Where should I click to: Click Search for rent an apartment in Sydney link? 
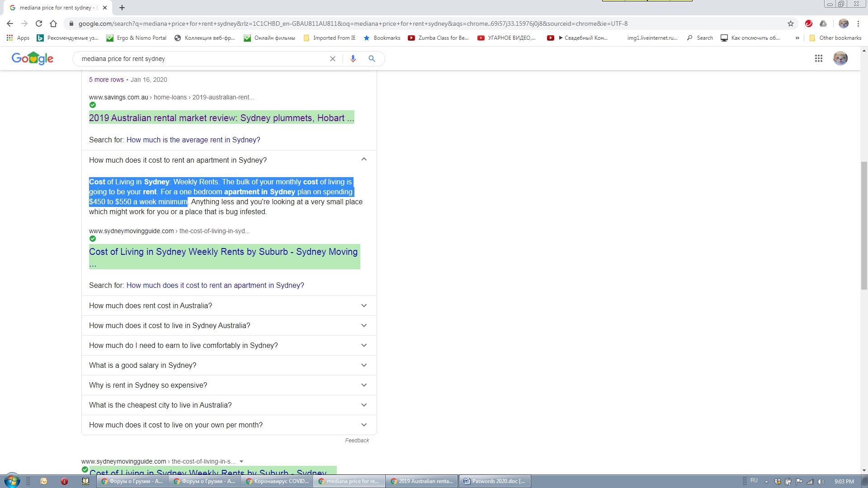click(x=215, y=286)
